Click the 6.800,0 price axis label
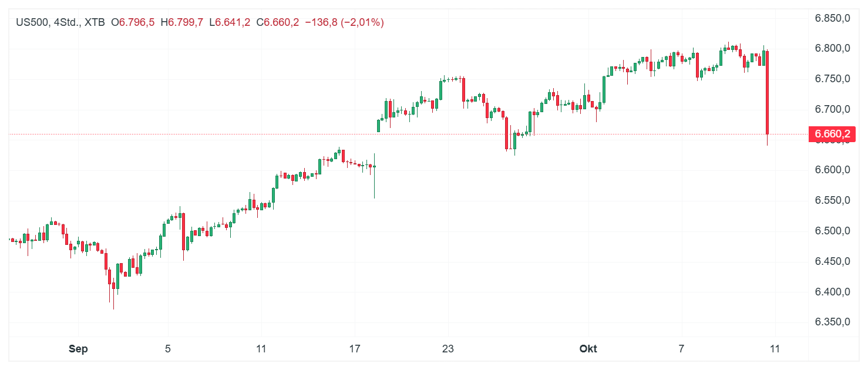 tap(832, 48)
